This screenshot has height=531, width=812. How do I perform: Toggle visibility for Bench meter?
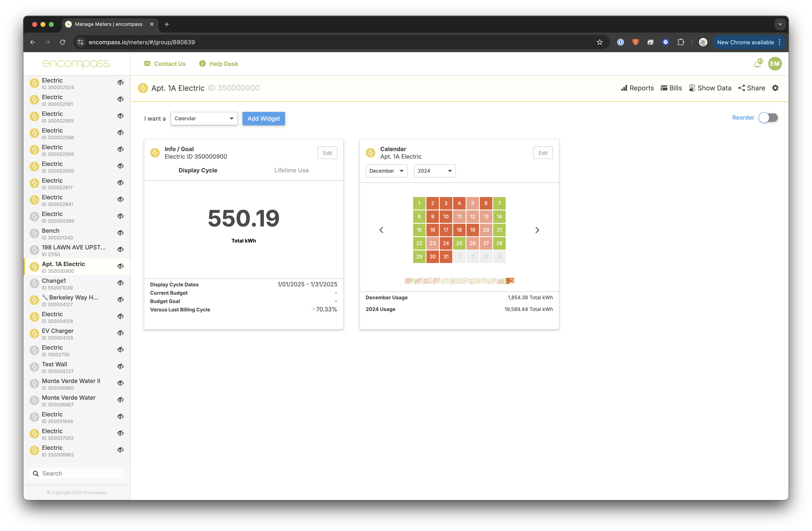point(121,233)
